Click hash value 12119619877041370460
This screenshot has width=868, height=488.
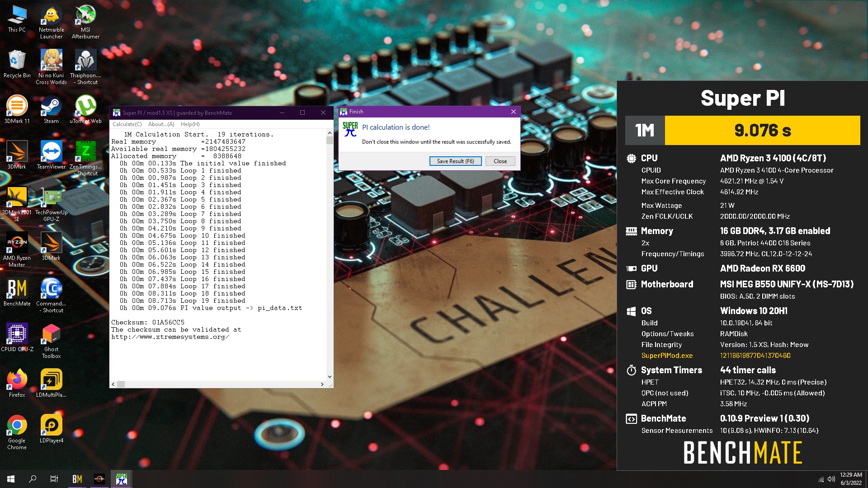point(755,356)
